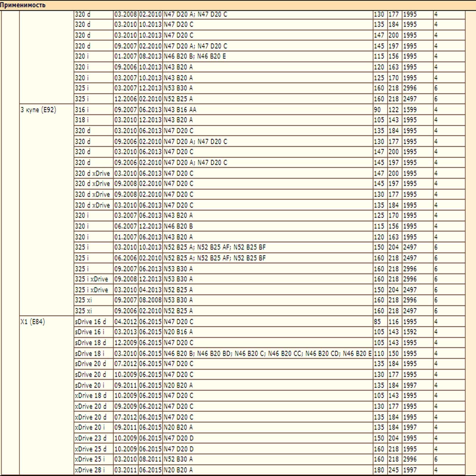Click the Применимость section header
The height and width of the screenshot is (476, 476).
click(23, 5)
